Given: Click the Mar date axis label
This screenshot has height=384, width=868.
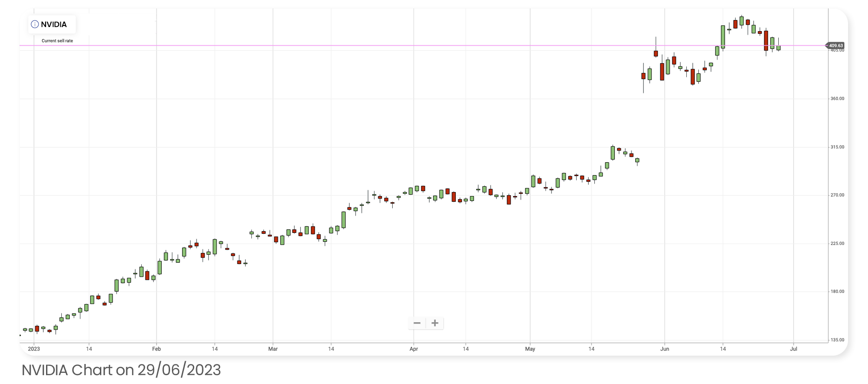Looking at the screenshot, I should click(x=273, y=349).
